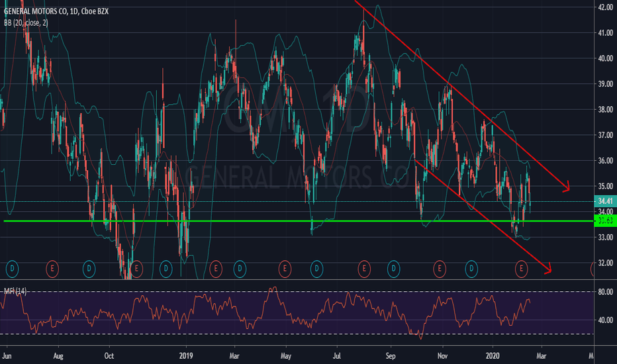Viewport: 617px width, 364px height.
Task: Open the dividend marker near Mar 2019
Action: 240,269
